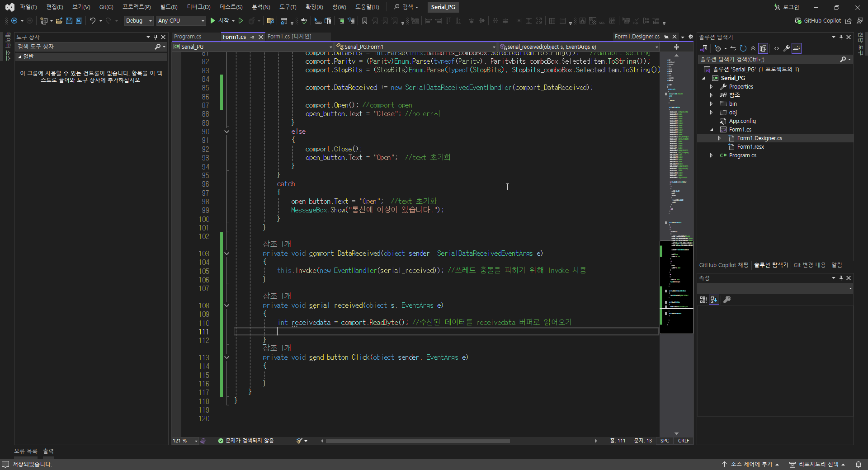Screen dimensions: 868x470
Task: Open the 도구(T) menu
Action: tap(288, 7)
